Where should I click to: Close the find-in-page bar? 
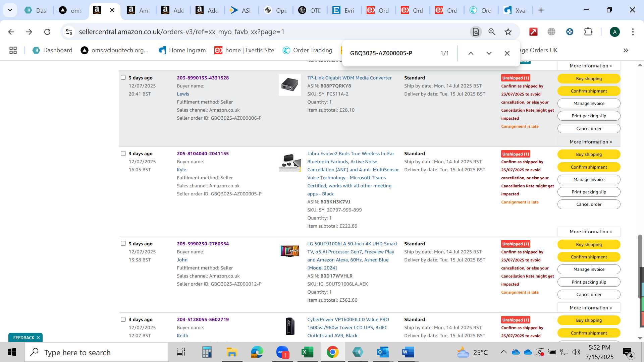507,53
